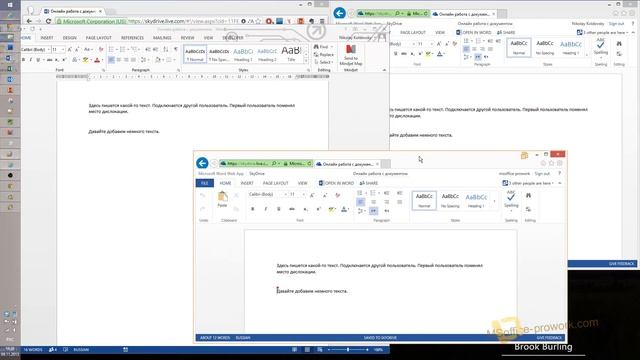Click clear formatting icon in front Web App ribbon
Screen dimensions: 640x360
point(338,195)
